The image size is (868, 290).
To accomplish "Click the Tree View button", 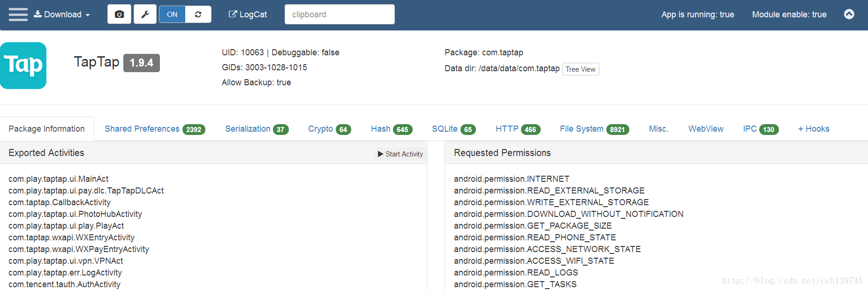I will point(581,69).
